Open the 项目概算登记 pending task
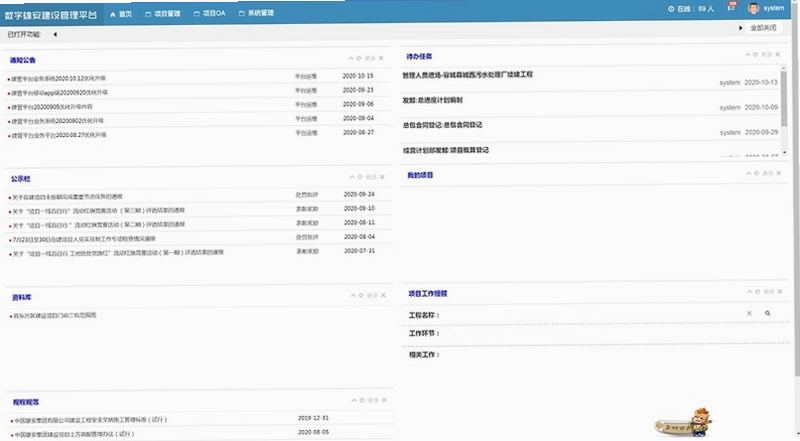This screenshot has width=800, height=441. (x=446, y=150)
